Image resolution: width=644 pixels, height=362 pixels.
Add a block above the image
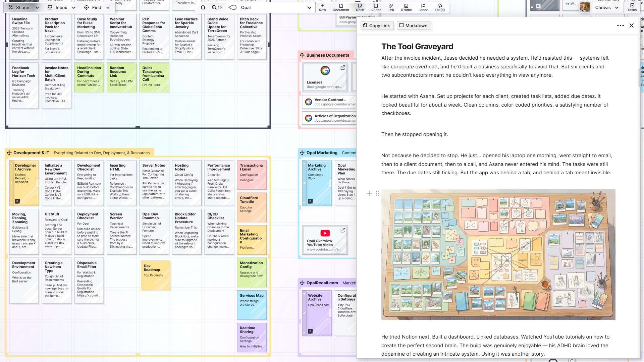[369, 193]
